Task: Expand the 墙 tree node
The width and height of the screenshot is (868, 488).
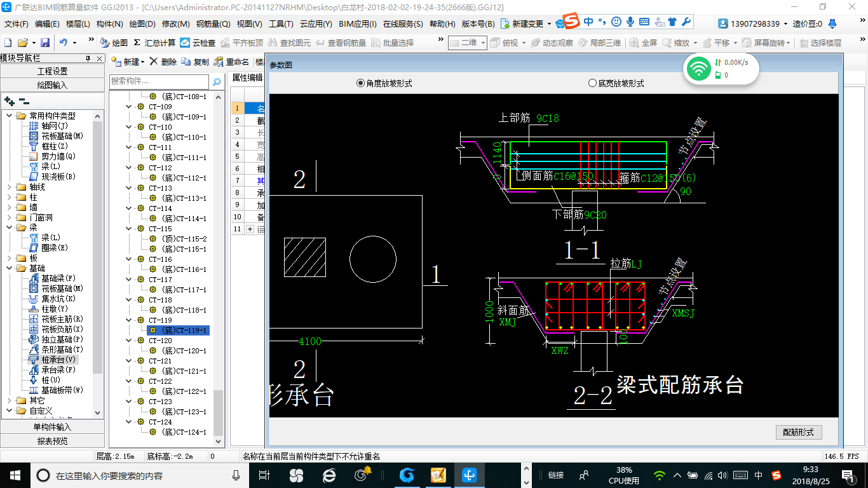Action: [x=10, y=207]
